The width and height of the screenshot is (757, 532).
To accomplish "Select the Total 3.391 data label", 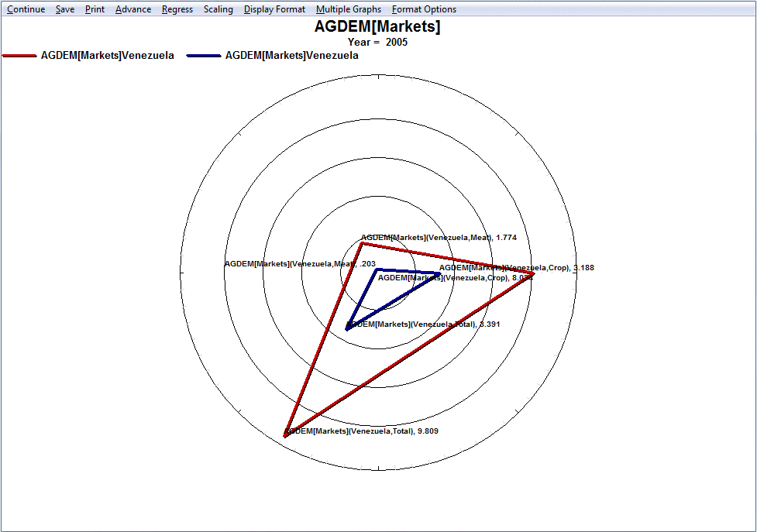I will [423, 324].
